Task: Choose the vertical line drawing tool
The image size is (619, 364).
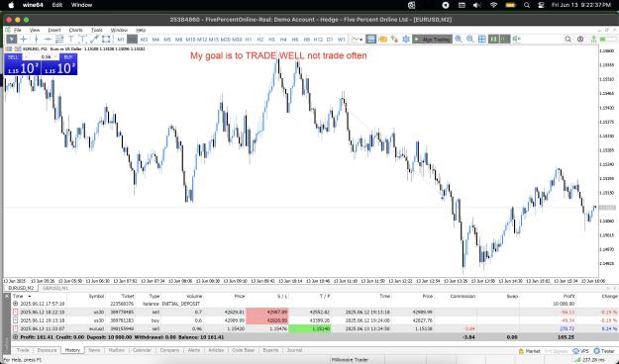Action: click(x=36, y=39)
